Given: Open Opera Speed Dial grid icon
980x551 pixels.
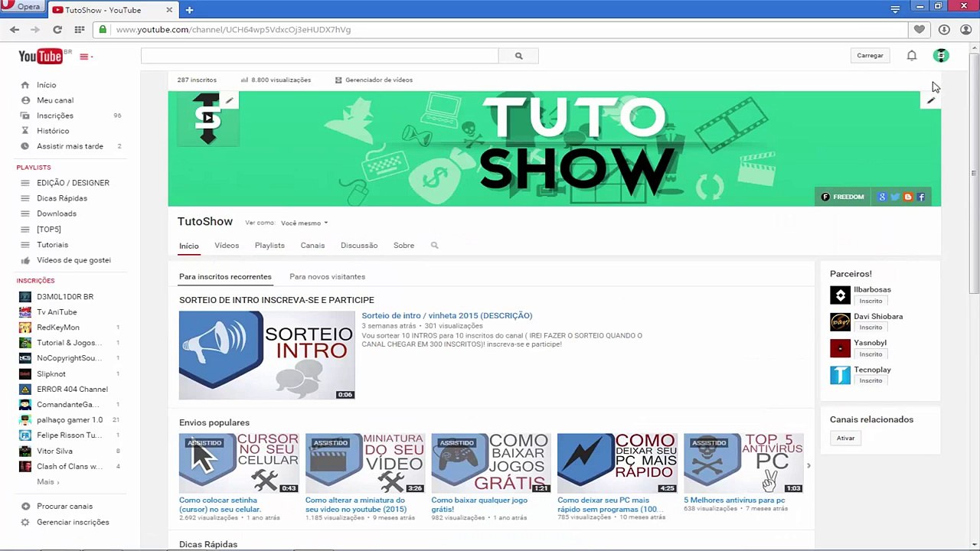Looking at the screenshot, I should click(79, 29).
